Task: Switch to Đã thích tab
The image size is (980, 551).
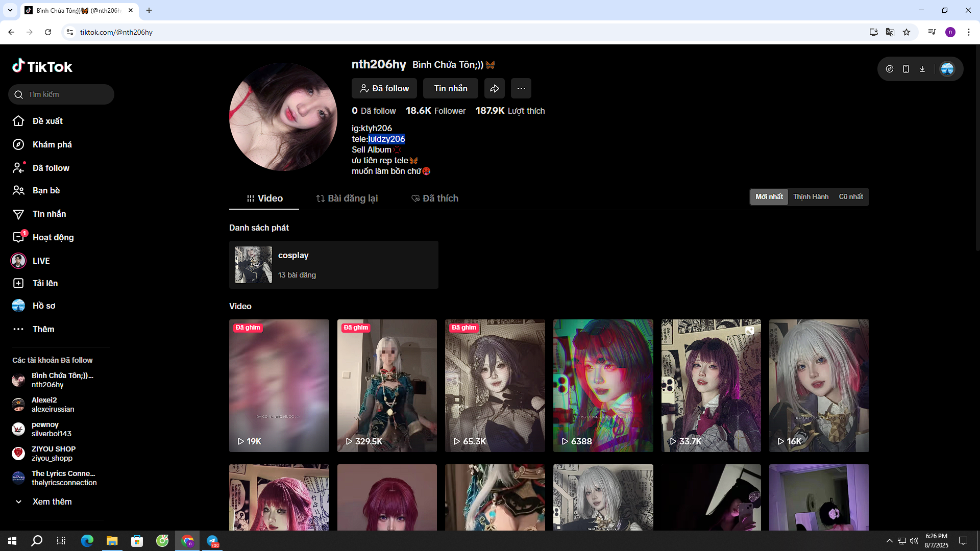Action: click(x=435, y=198)
